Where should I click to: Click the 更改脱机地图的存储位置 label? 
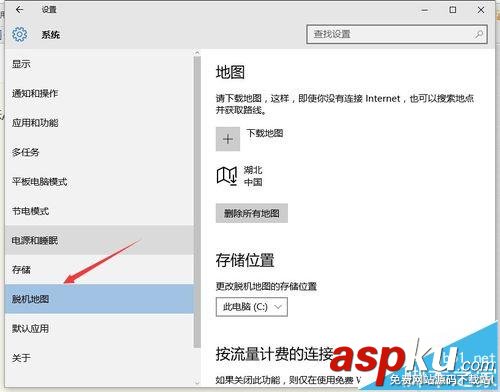[x=266, y=286]
